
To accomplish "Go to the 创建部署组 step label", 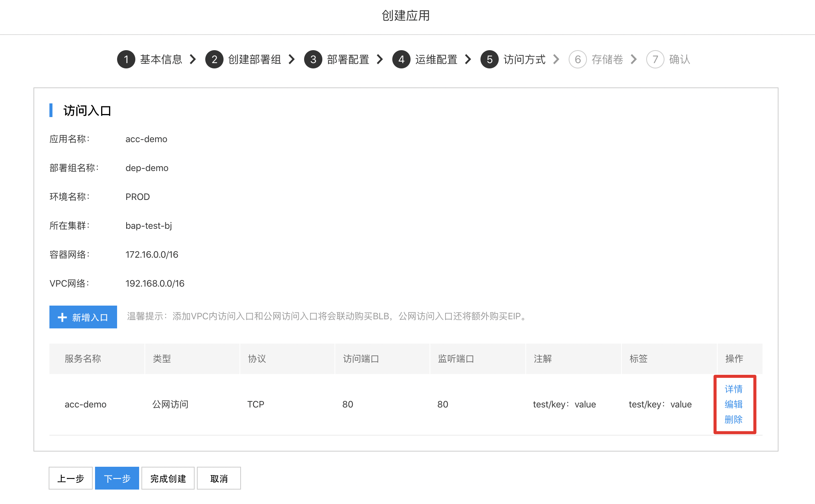I will [255, 59].
